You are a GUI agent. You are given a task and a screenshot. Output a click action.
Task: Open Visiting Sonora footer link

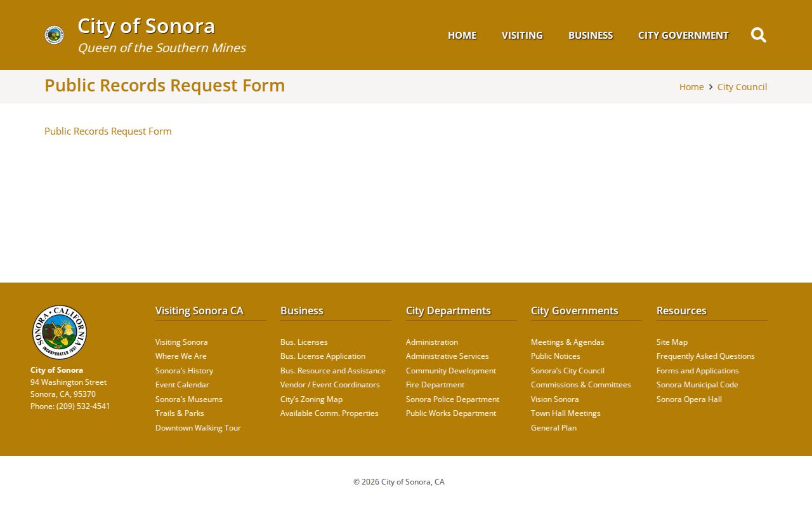click(181, 342)
